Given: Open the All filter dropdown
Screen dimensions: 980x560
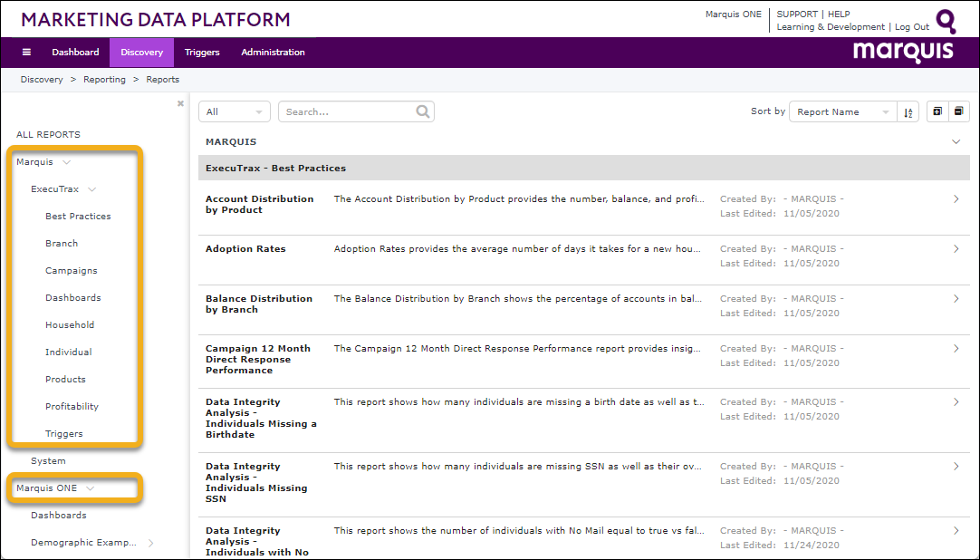Looking at the screenshot, I should (235, 111).
